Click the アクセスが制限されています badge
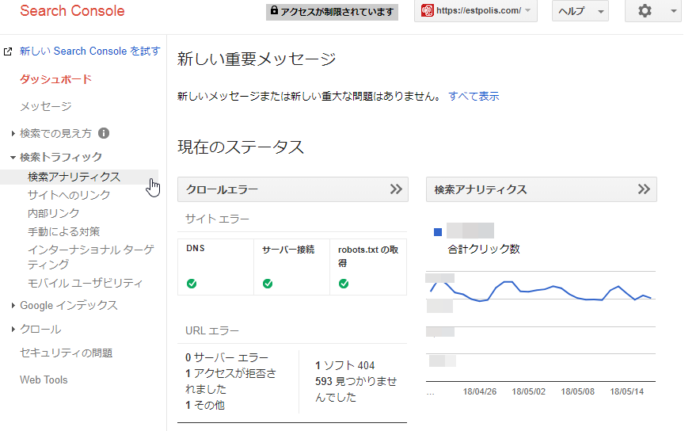This screenshot has width=700, height=431. 332,12
